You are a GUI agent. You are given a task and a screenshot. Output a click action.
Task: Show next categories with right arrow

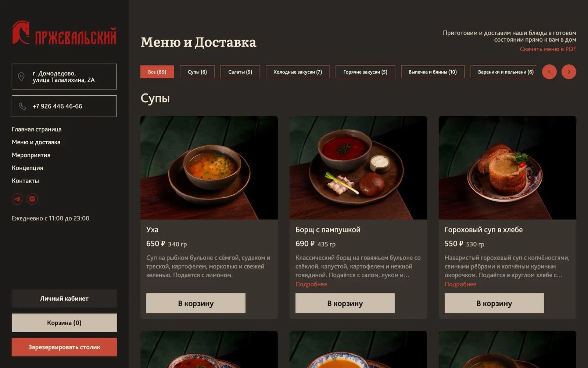coord(569,72)
